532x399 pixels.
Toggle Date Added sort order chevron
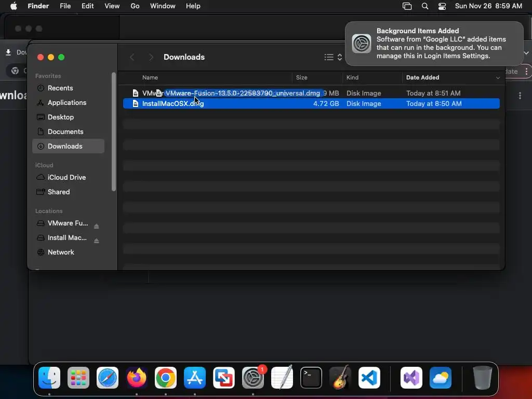click(498, 78)
